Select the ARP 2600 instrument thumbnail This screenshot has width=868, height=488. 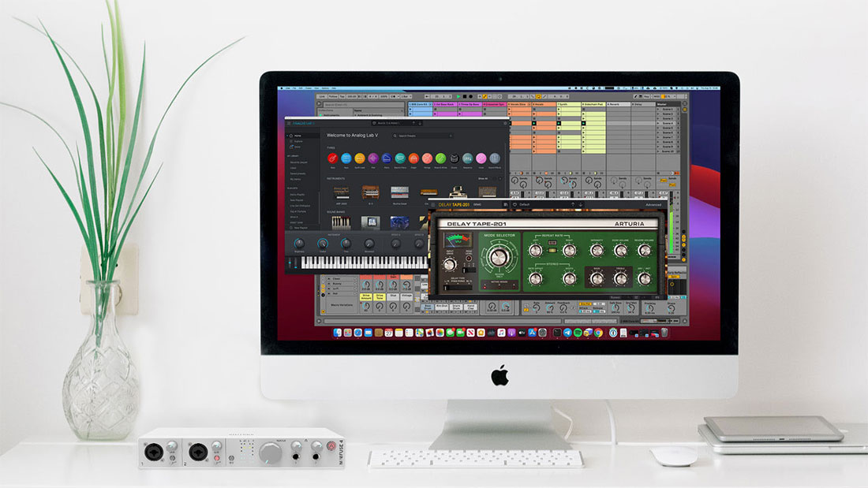[x=342, y=192]
